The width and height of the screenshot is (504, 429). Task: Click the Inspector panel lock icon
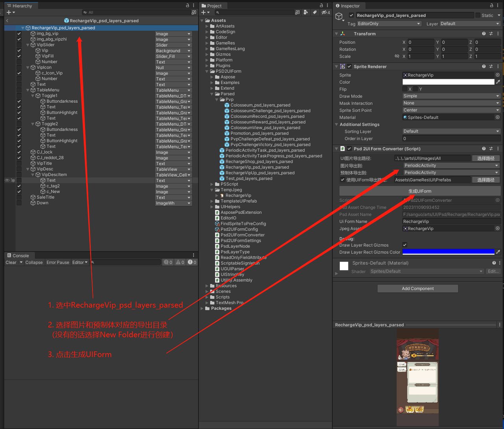tap(491, 6)
